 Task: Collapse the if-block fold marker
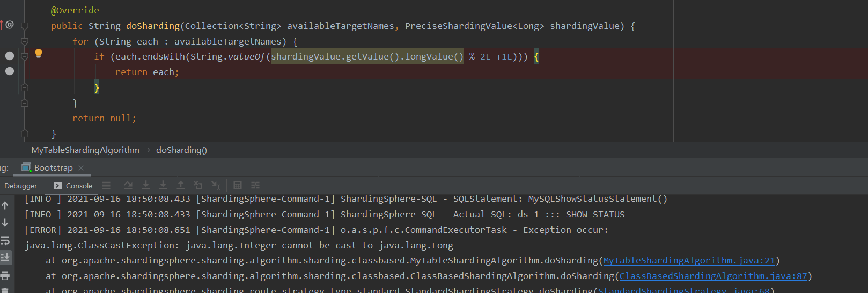[24, 56]
